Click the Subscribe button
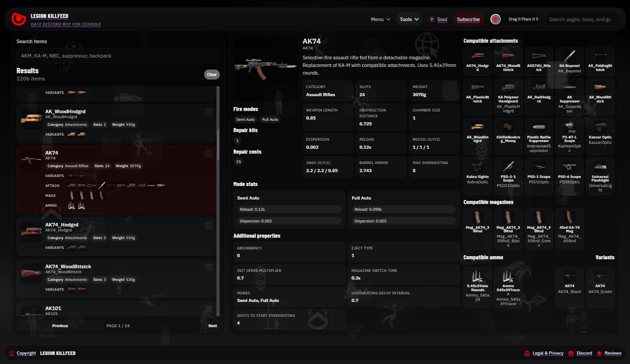630x364 pixels. [468, 19]
